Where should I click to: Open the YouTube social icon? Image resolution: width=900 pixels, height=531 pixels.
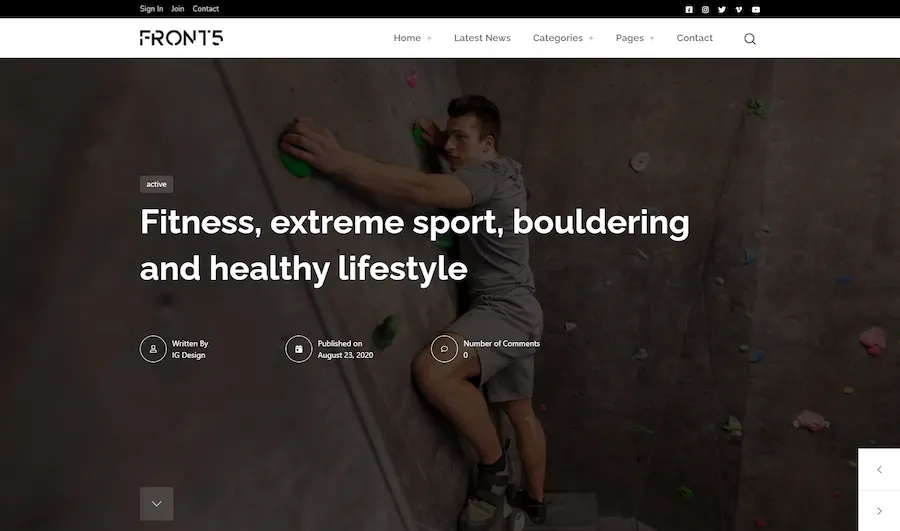pyautogui.click(x=756, y=9)
